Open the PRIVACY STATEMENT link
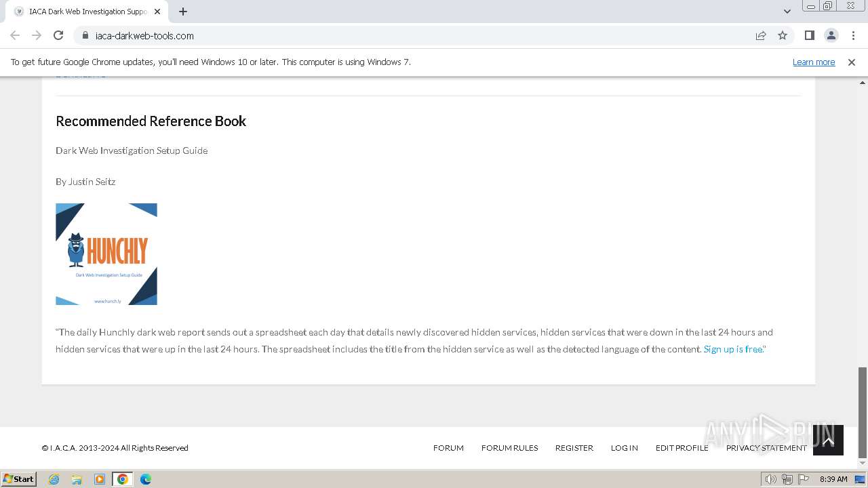This screenshot has width=868, height=488. tap(766, 448)
